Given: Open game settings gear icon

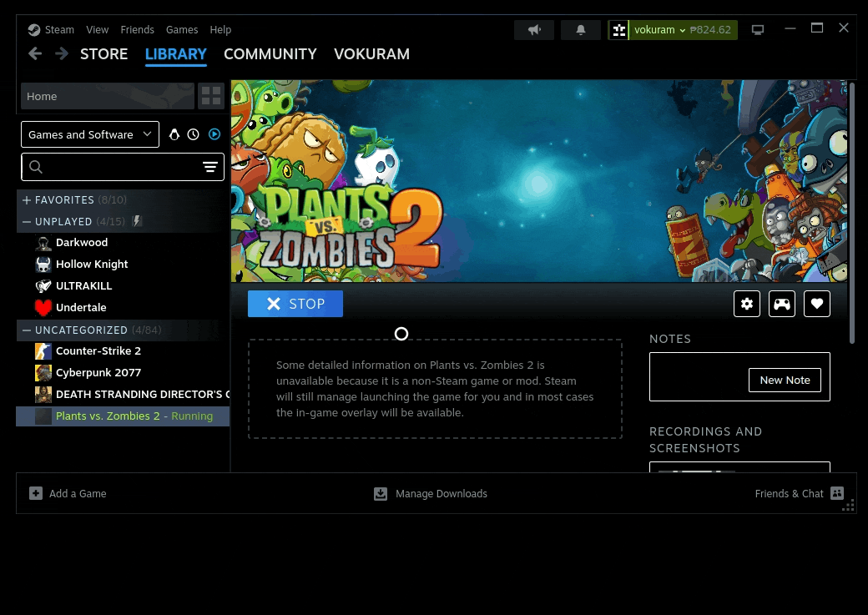Looking at the screenshot, I should click(747, 304).
